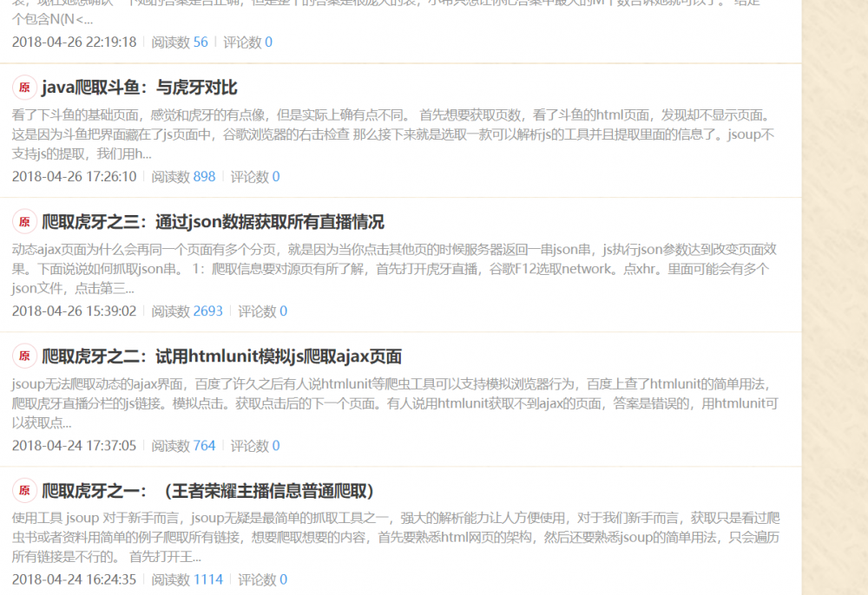Open article '爬取虎牙之三：通过json数据获取所有直播情况'

(x=214, y=222)
